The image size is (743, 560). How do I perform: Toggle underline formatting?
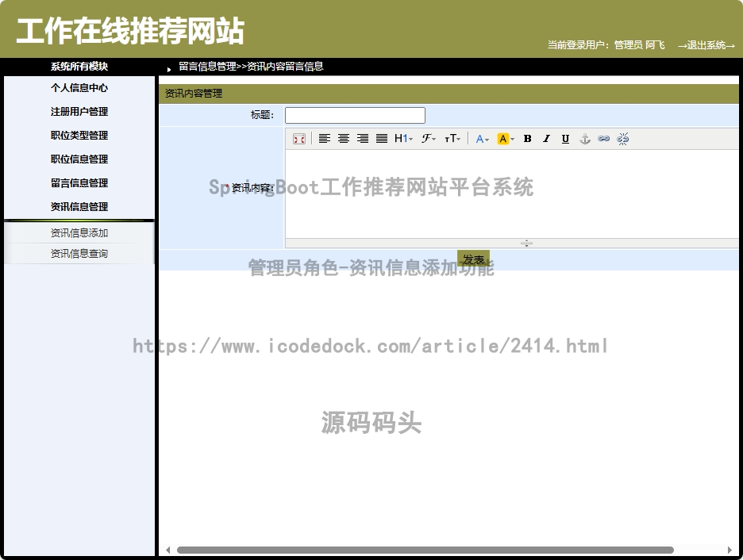565,139
